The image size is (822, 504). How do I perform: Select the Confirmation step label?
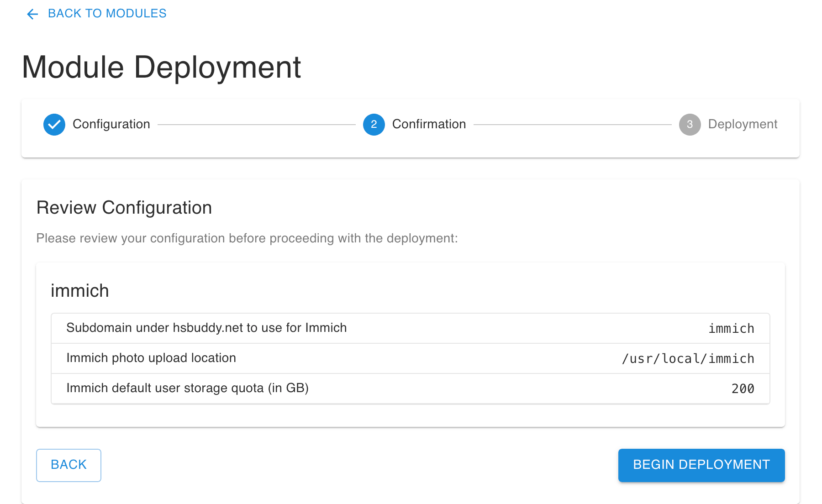pyautogui.click(x=429, y=124)
